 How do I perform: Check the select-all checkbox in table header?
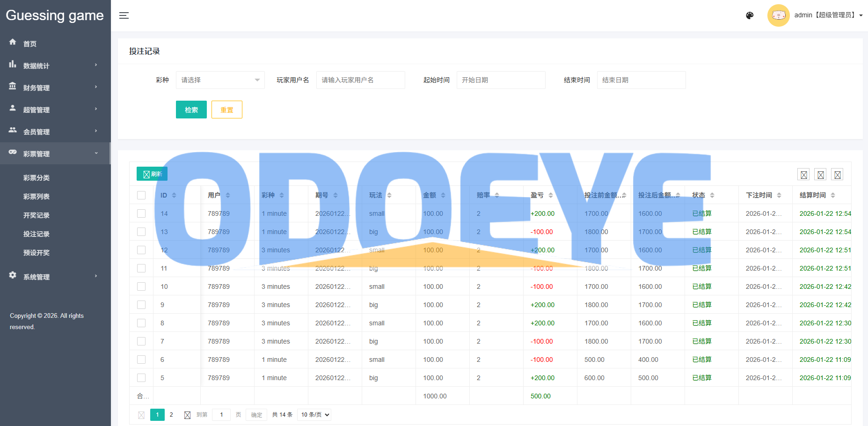pyautogui.click(x=141, y=195)
